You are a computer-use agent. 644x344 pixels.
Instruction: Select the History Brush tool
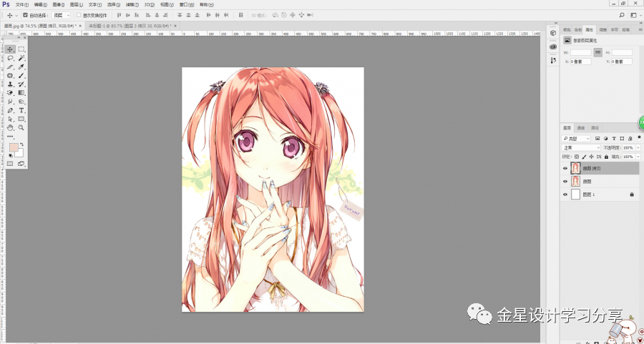tap(21, 84)
